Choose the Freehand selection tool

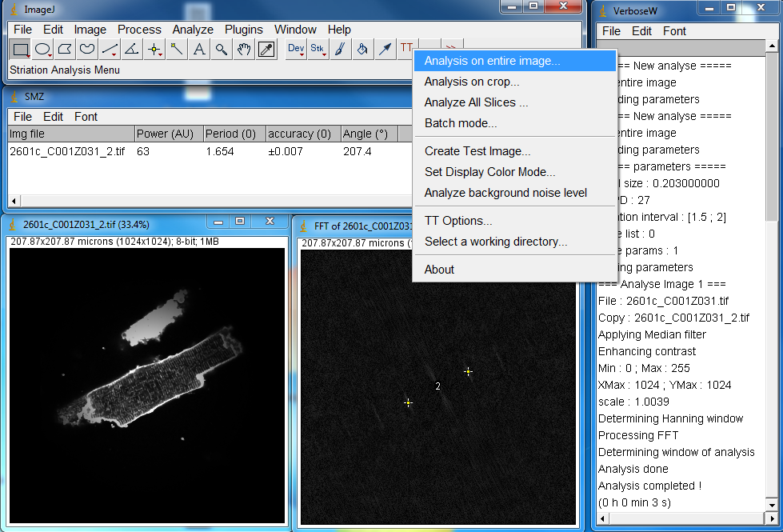[87, 49]
